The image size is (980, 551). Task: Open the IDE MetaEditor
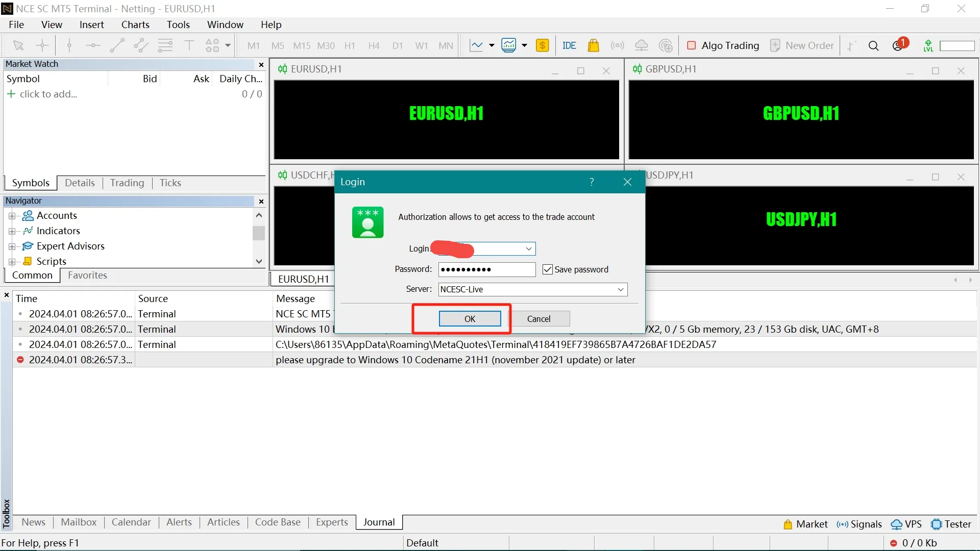pos(569,46)
